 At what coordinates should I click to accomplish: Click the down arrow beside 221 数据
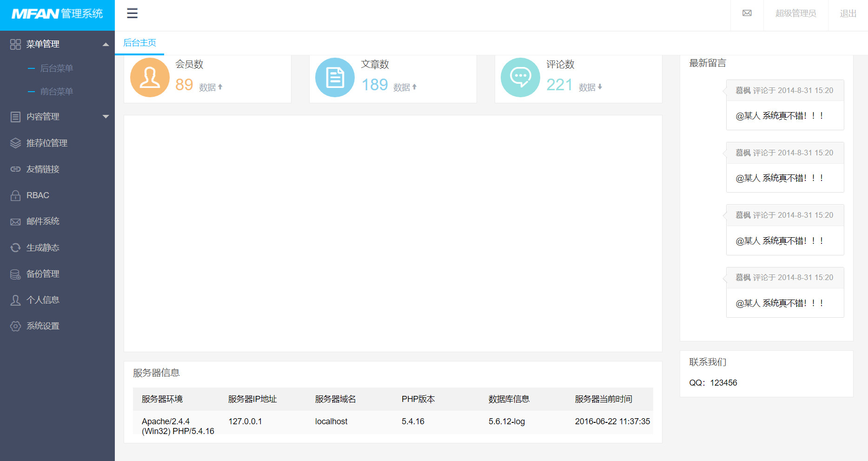click(x=600, y=87)
